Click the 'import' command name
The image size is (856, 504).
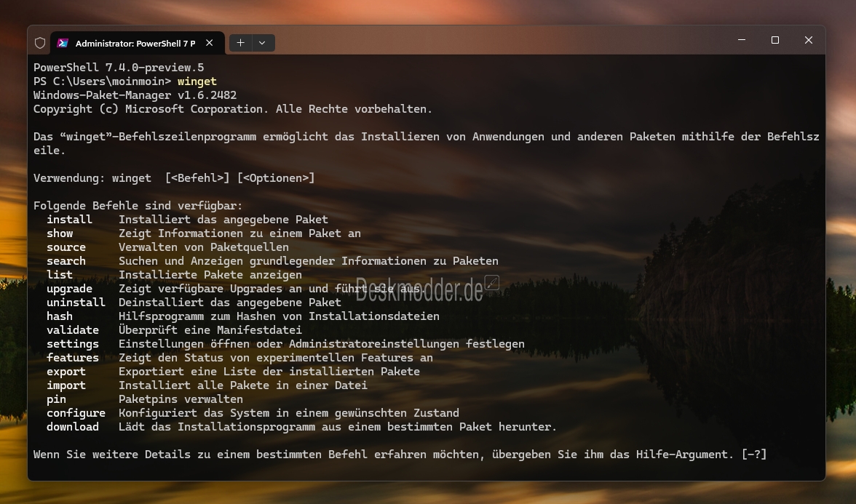(66, 385)
